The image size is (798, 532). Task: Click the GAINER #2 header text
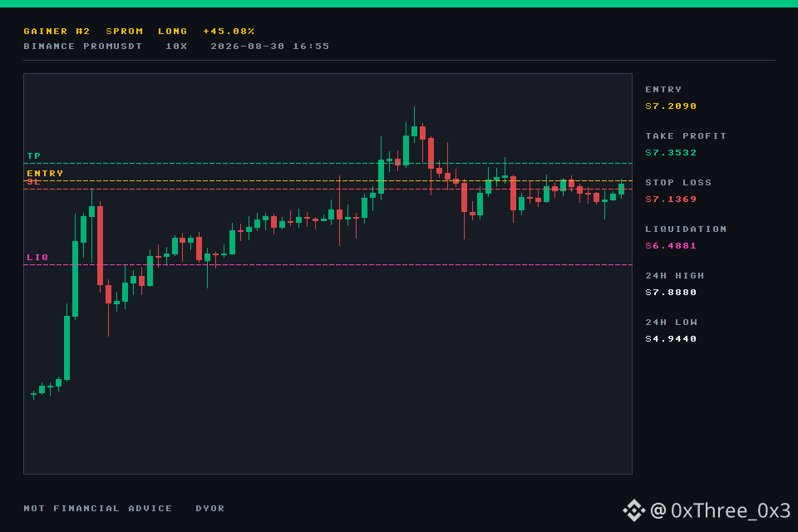(57, 32)
